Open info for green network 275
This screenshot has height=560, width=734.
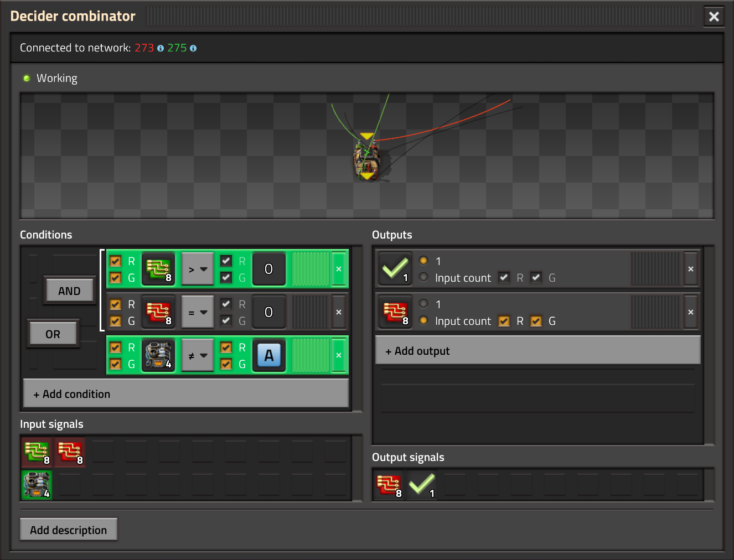point(193,48)
